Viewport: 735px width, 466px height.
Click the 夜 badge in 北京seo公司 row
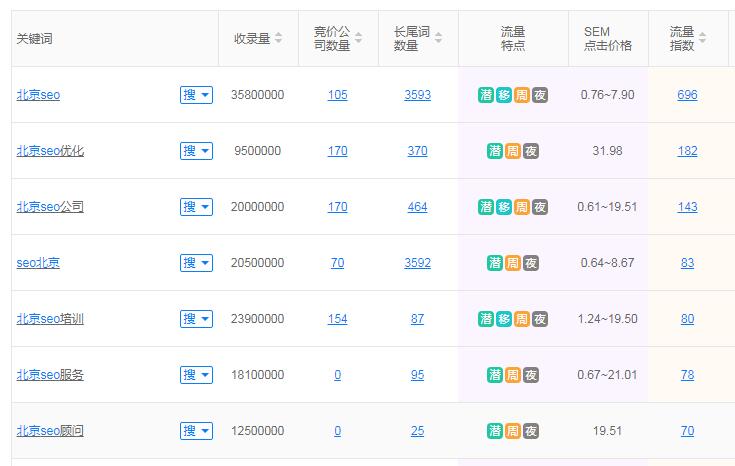click(x=540, y=207)
